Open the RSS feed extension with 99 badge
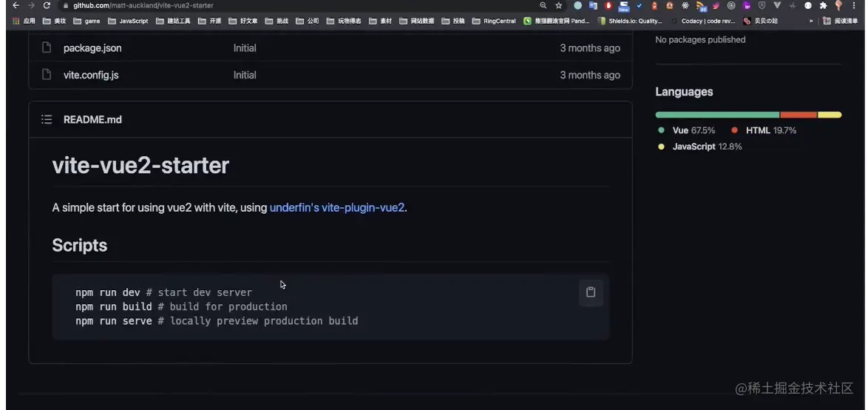Screen dimensions: 868x410 click(x=701, y=6)
